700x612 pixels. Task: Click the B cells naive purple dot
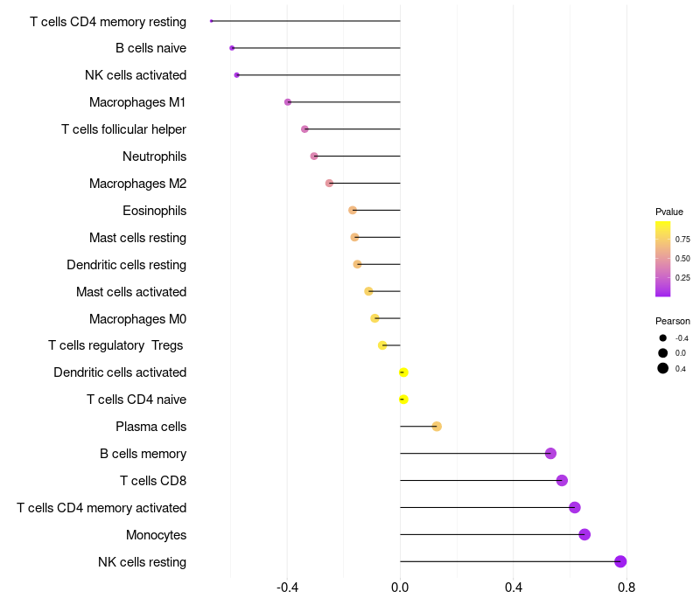(232, 48)
